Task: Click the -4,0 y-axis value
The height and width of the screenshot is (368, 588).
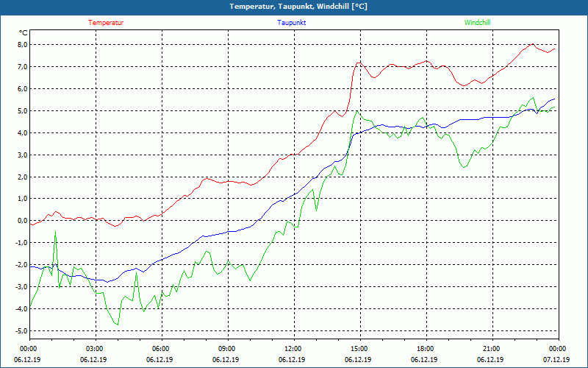Action: (22, 309)
